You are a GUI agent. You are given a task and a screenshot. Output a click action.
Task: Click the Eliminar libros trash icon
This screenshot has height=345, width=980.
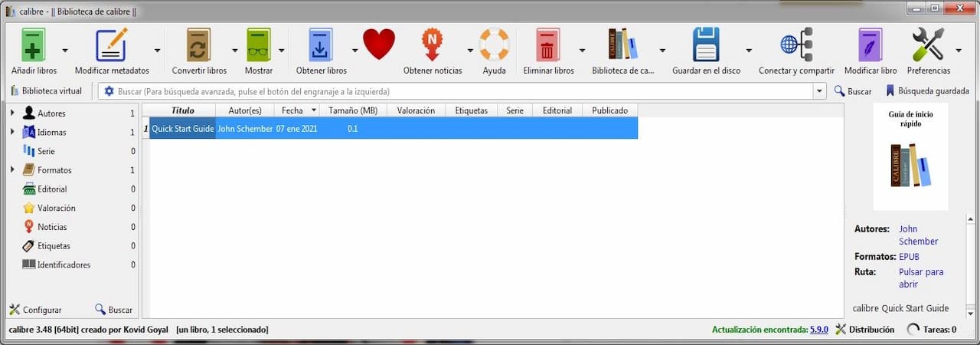click(548, 44)
